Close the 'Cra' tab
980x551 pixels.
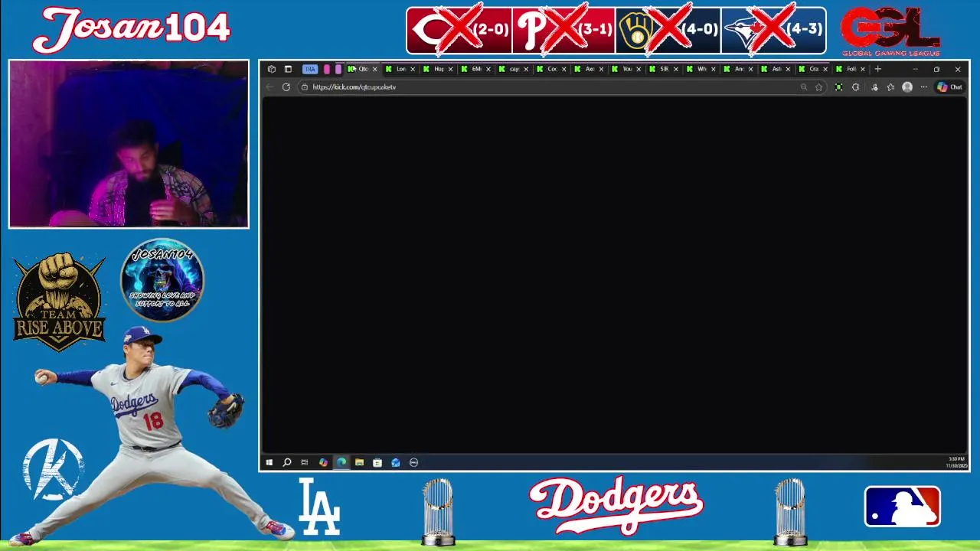(x=825, y=69)
